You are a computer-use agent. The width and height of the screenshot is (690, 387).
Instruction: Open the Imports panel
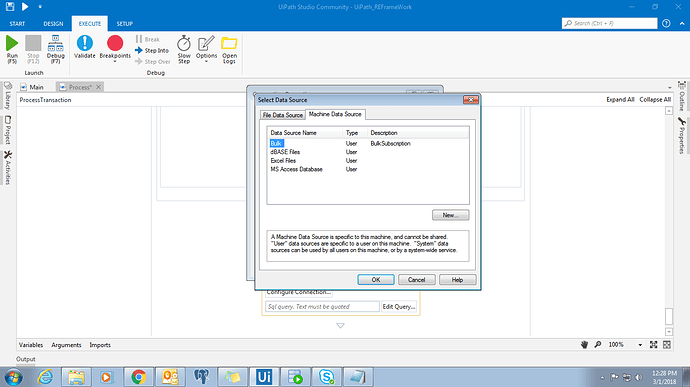100,345
